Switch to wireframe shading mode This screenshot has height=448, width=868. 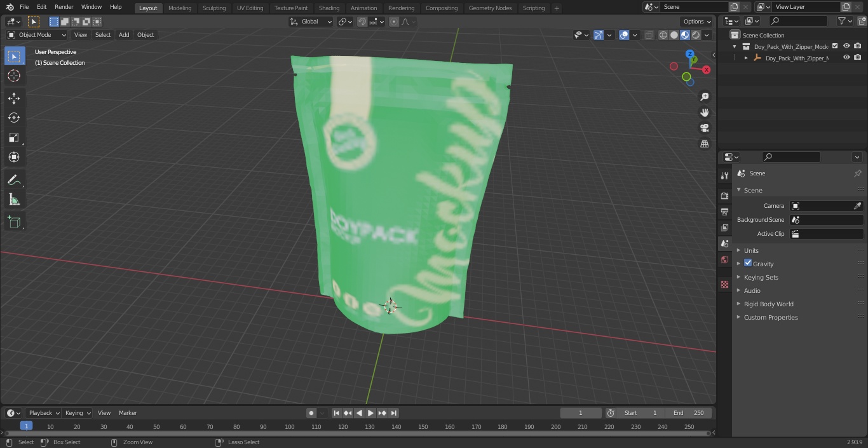pos(663,35)
